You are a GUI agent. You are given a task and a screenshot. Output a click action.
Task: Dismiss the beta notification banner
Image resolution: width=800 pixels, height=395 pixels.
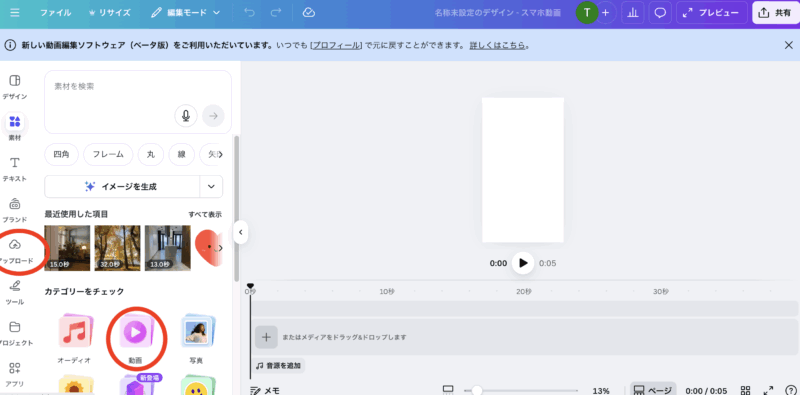(788, 45)
